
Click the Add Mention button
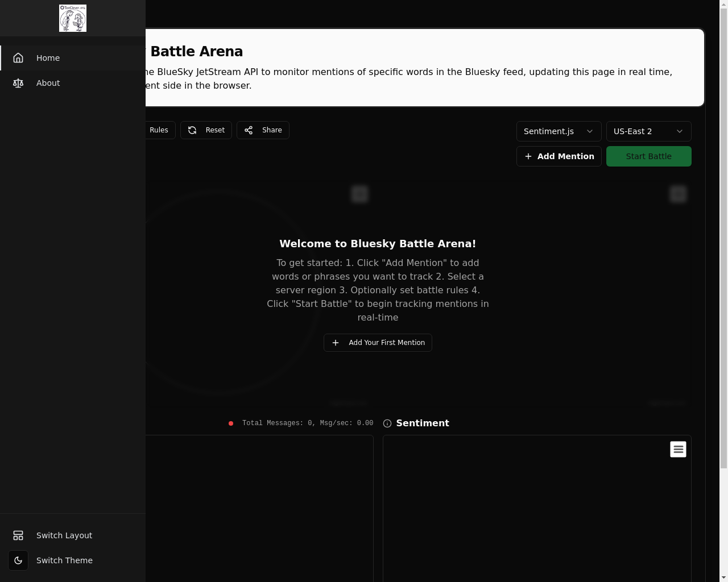pyautogui.click(x=559, y=156)
